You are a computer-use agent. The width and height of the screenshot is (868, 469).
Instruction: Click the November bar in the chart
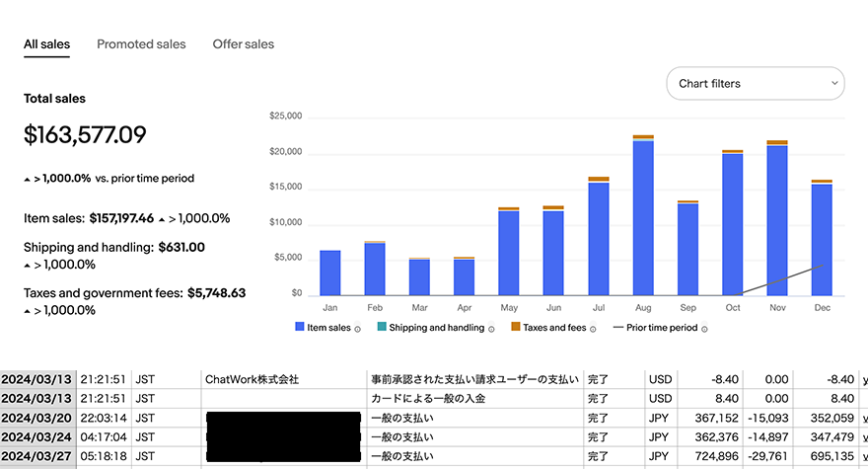[777, 219]
